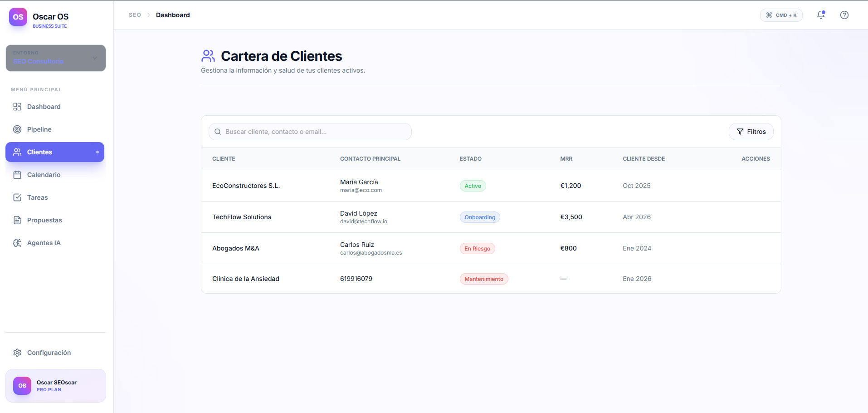This screenshot has height=413, width=868.
Task: Open the Pipeline section via its target icon
Action: [17, 129]
